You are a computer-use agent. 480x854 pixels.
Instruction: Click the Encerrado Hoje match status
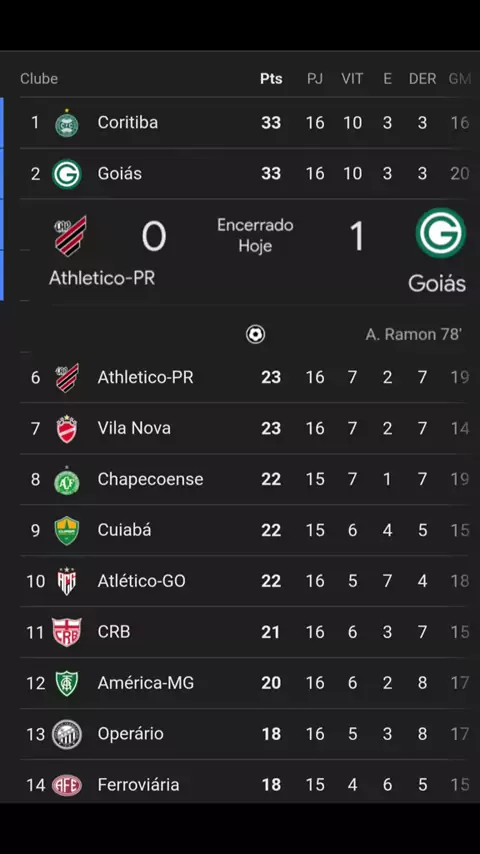point(255,235)
